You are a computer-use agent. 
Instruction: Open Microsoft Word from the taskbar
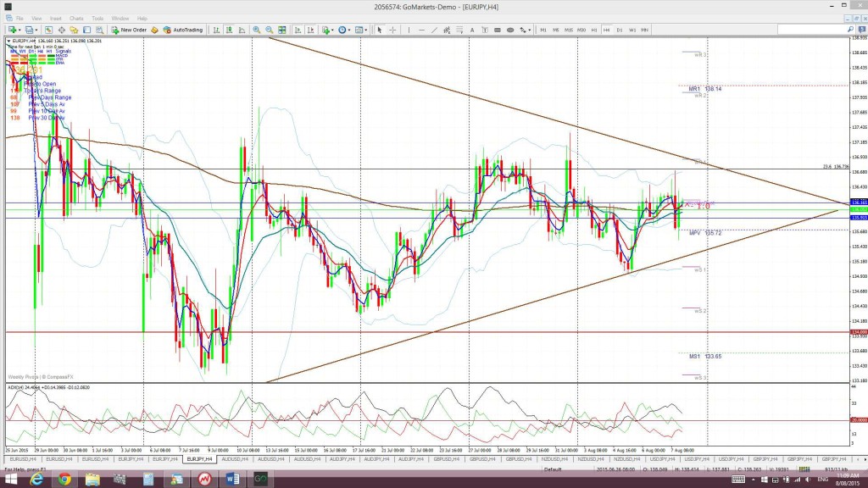pos(232,480)
